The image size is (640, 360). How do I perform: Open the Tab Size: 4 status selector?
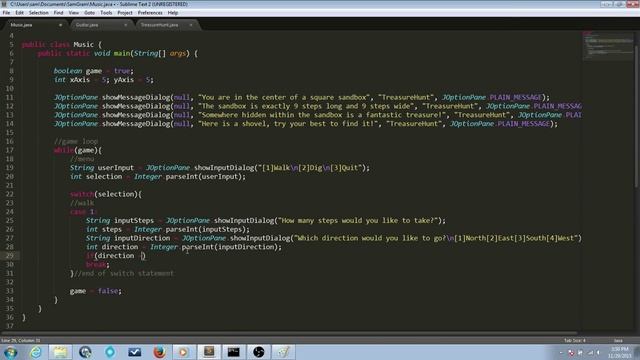point(575,340)
